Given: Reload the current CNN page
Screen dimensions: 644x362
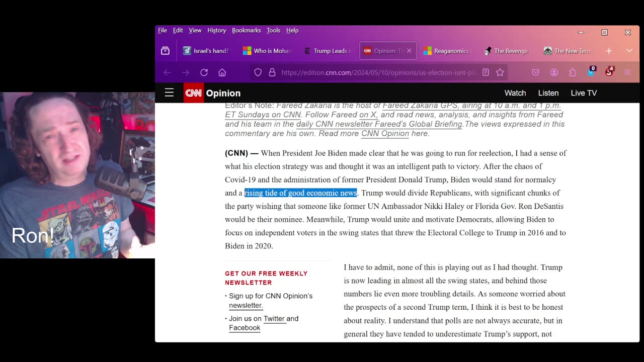Looking at the screenshot, I should (x=204, y=72).
